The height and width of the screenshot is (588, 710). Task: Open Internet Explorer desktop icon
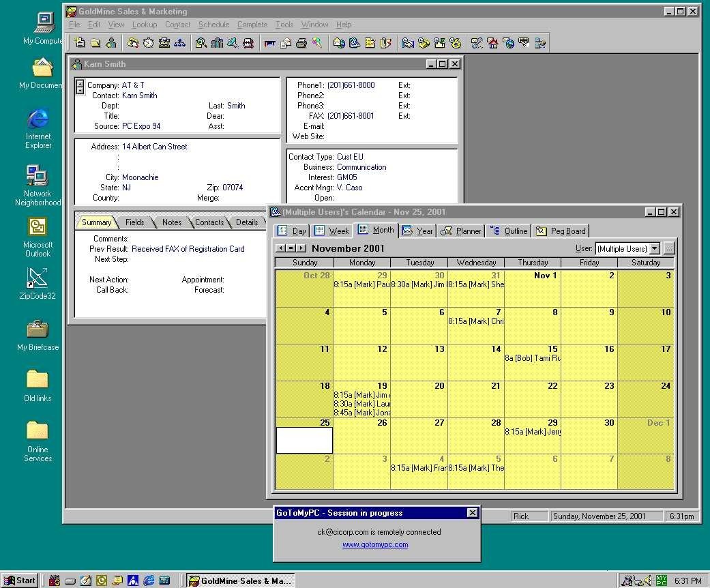click(38, 129)
